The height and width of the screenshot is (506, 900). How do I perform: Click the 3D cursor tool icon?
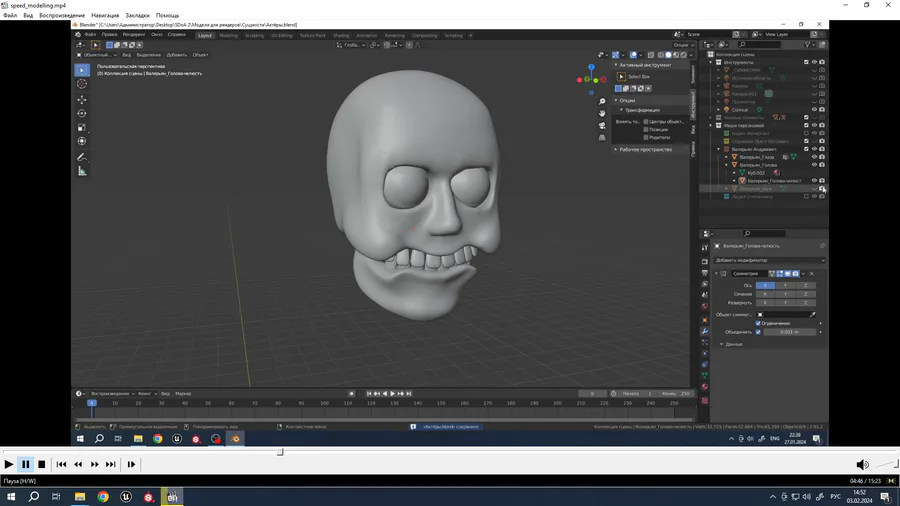point(82,84)
